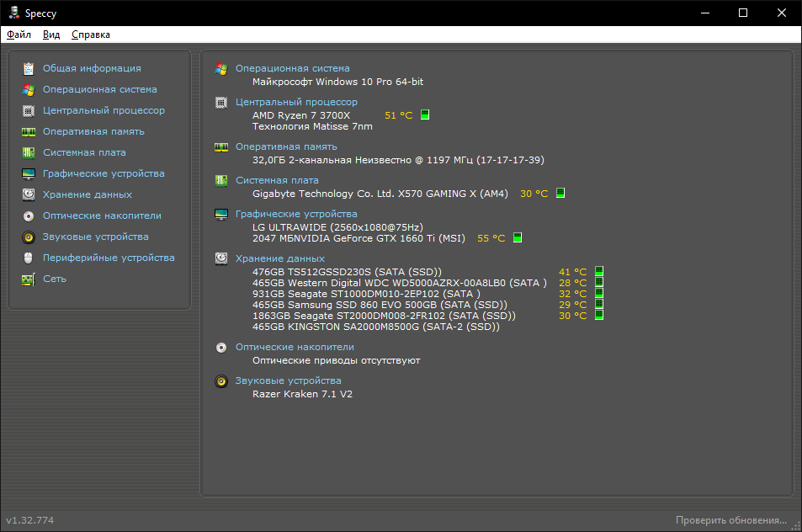Click the speaker icon in the summary panel

221,381
